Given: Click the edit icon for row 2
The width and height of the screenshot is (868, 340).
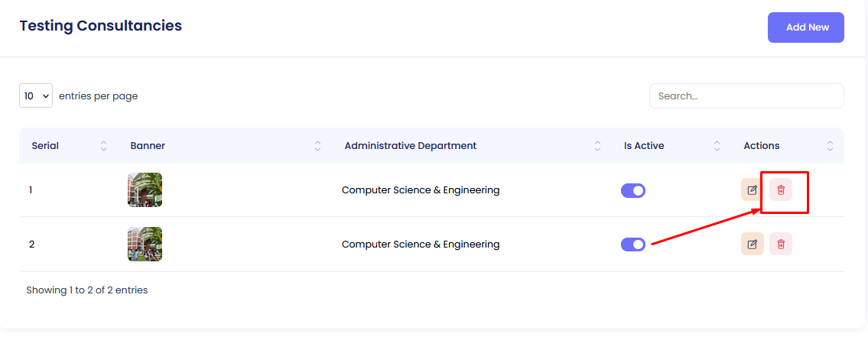Looking at the screenshot, I should (753, 244).
